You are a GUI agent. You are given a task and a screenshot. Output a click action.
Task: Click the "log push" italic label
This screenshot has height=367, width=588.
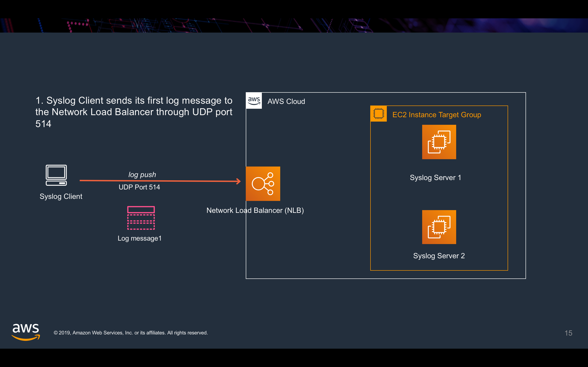click(142, 175)
